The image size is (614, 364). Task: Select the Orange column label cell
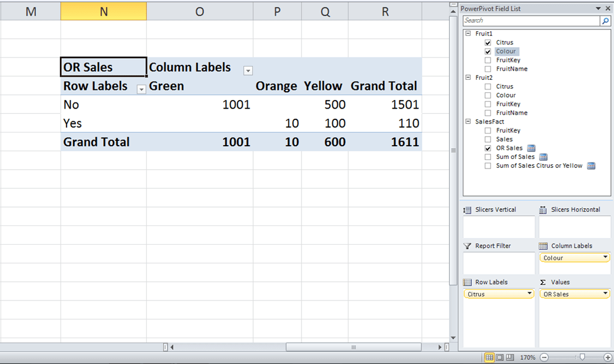pos(277,86)
